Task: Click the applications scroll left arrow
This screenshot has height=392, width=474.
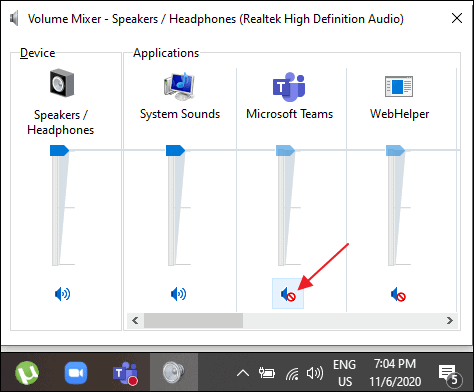Action: coord(135,320)
